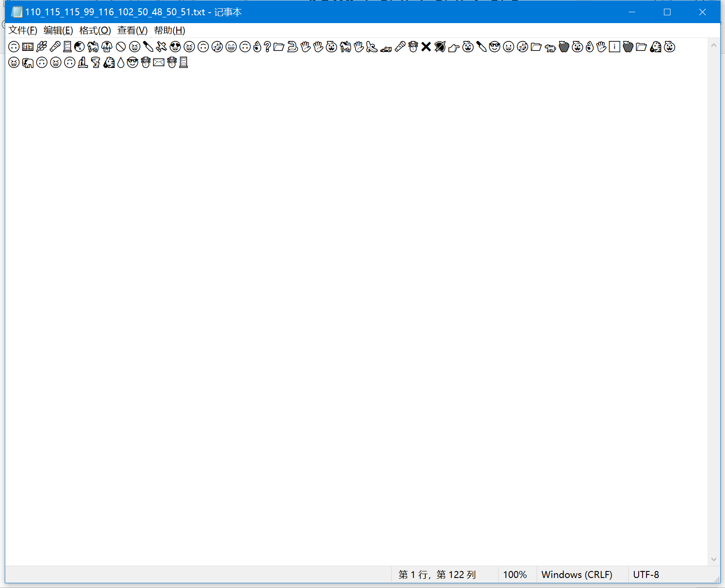Click the scrollbar up arrow
Viewport: 725px width, 588px height.
coord(714,44)
